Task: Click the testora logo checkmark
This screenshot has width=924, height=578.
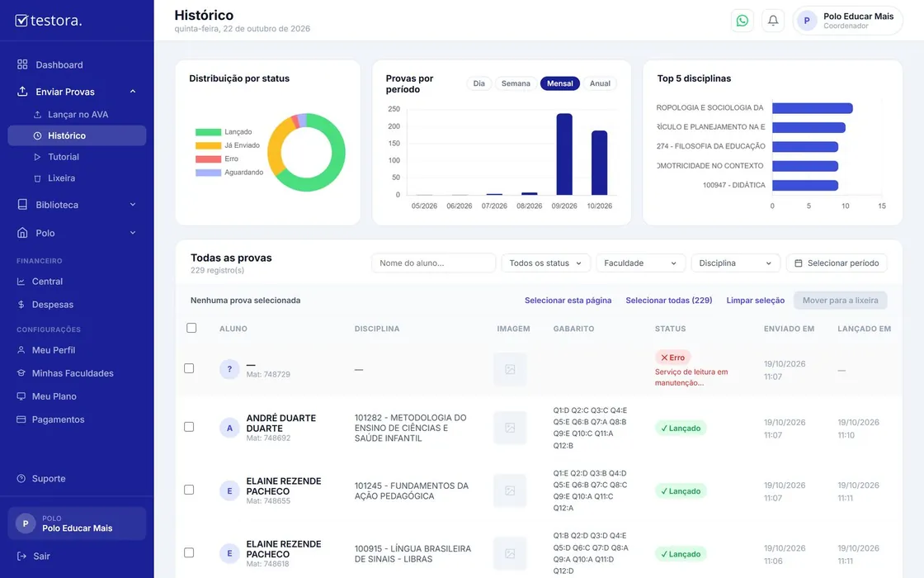Action: click(21, 21)
